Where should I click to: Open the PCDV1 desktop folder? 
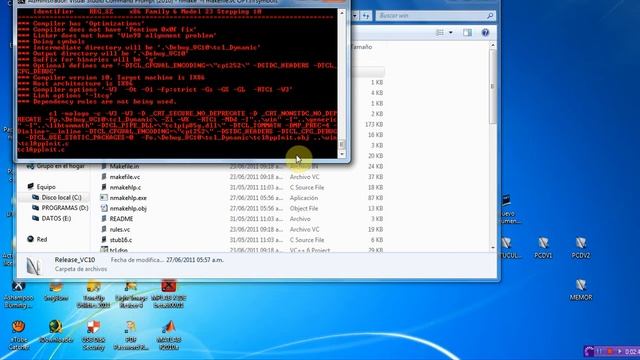543,248
